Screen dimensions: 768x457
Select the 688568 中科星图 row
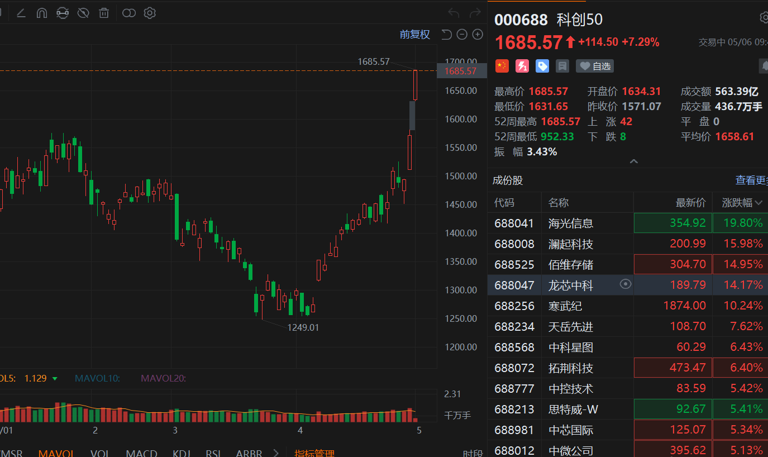[x=628, y=347]
